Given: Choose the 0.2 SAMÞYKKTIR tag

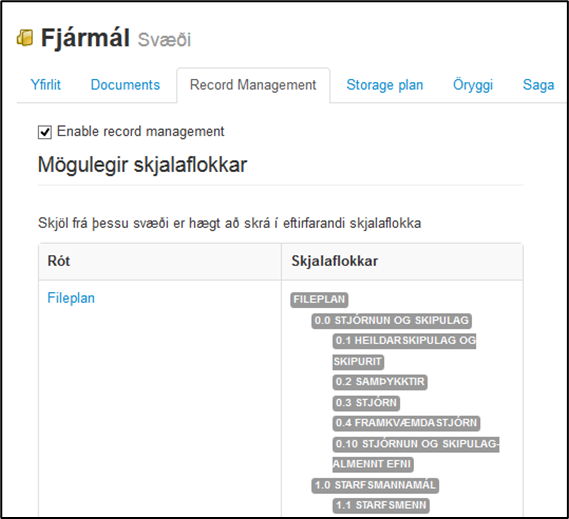Looking at the screenshot, I should 380,382.
